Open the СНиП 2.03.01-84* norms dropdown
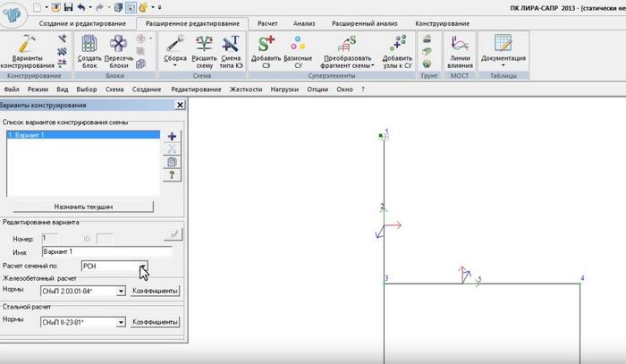The image size is (626, 364). coord(121,292)
